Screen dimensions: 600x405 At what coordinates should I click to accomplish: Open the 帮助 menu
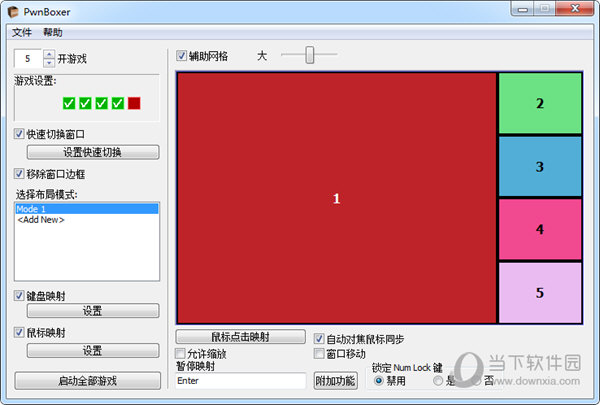click(x=52, y=32)
